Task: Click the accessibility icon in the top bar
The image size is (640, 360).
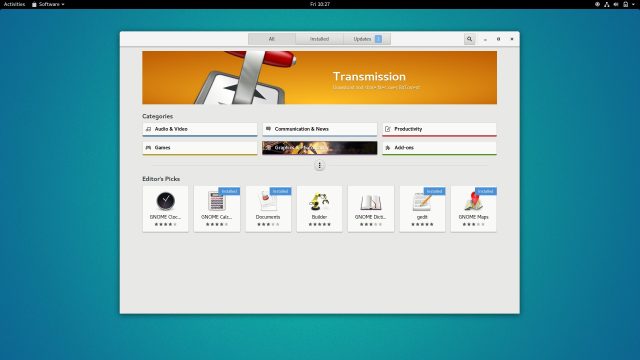Action: click(x=597, y=4)
